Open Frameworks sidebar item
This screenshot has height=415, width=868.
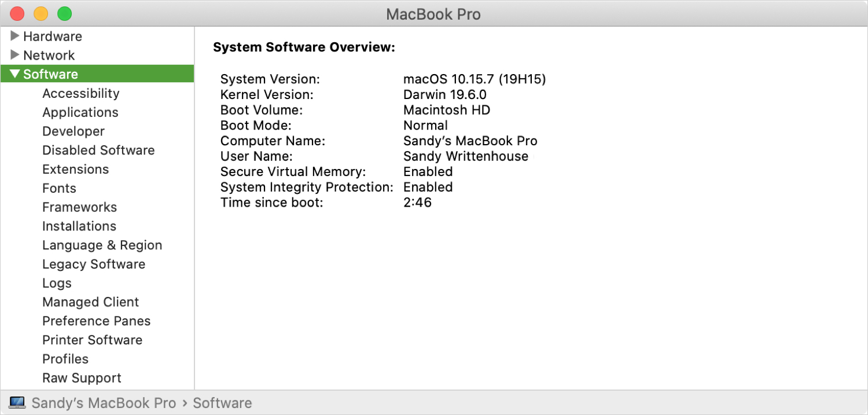pos(79,207)
